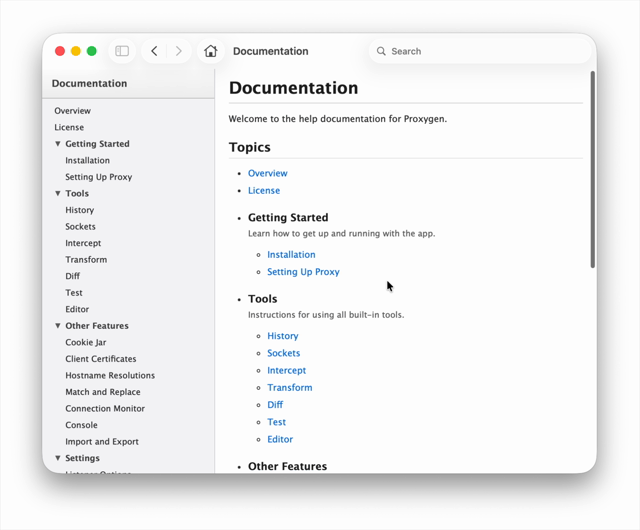Select License in the sidebar
The height and width of the screenshot is (530, 640).
pyautogui.click(x=69, y=127)
